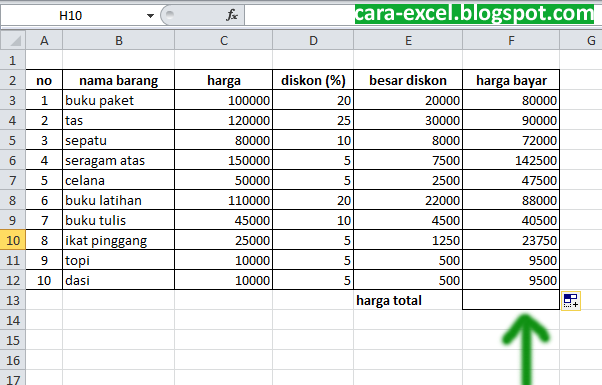Select harga value 25000
This screenshot has height=385, width=602.
(x=223, y=240)
